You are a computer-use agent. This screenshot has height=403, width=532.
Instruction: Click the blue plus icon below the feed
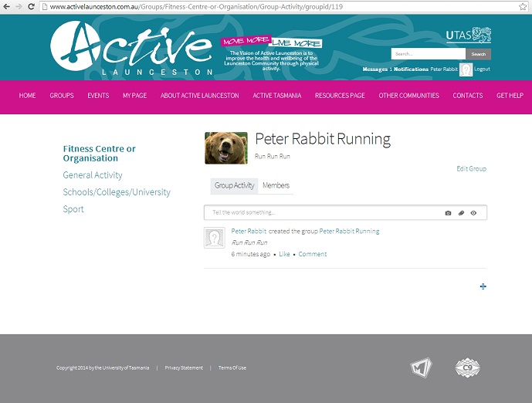483,286
